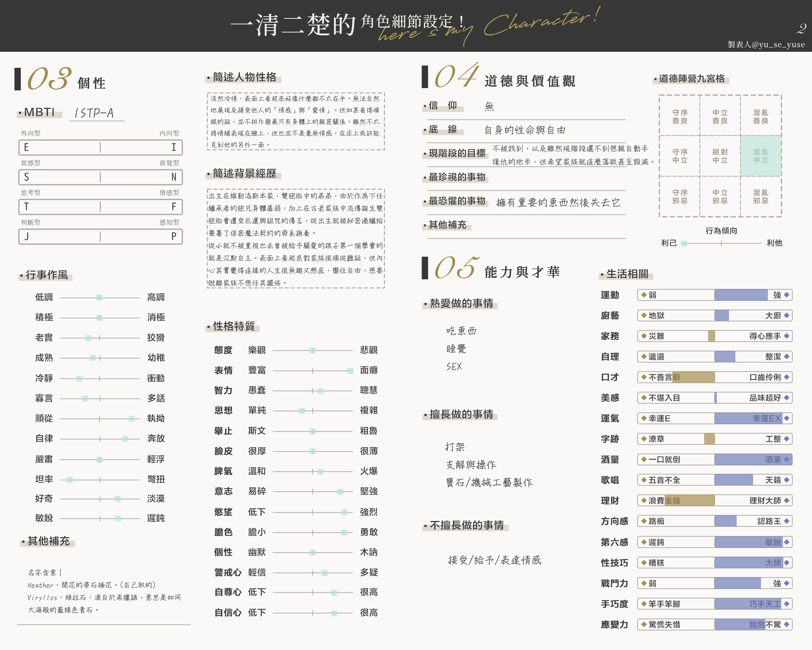Click the 應變力 progress bar
The image size is (812, 650).
pyautogui.click(x=715, y=624)
